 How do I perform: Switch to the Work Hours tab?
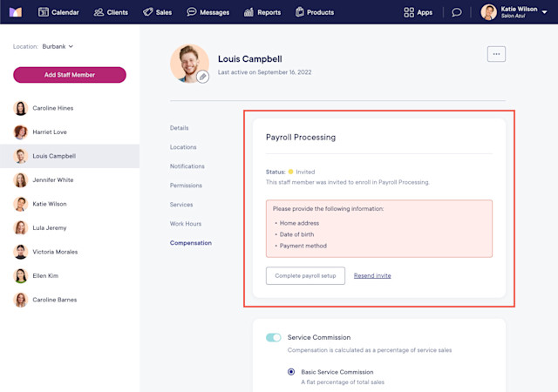(x=186, y=224)
